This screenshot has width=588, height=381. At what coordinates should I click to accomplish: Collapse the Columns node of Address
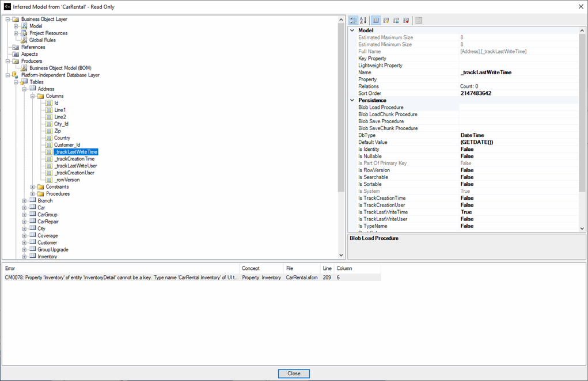[x=32, y=96]
